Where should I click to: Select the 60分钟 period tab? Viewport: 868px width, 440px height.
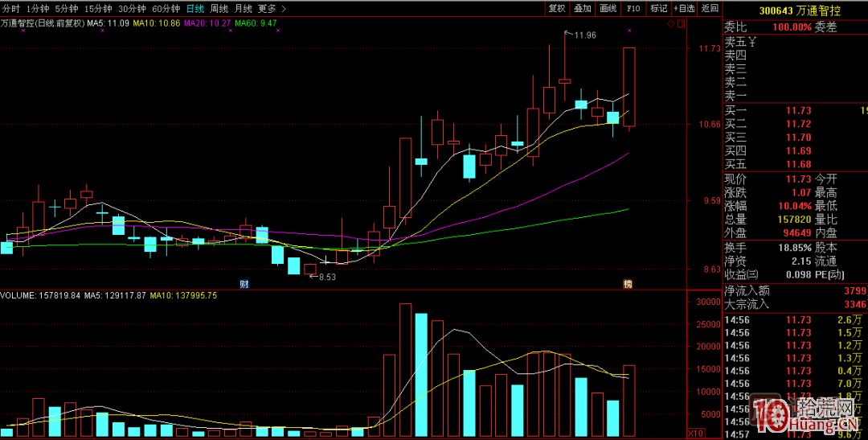pos(166,9)
